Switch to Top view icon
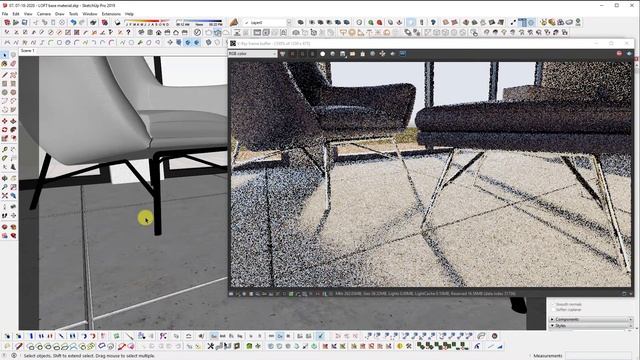 pyautogui.click(x=150, y=32)
